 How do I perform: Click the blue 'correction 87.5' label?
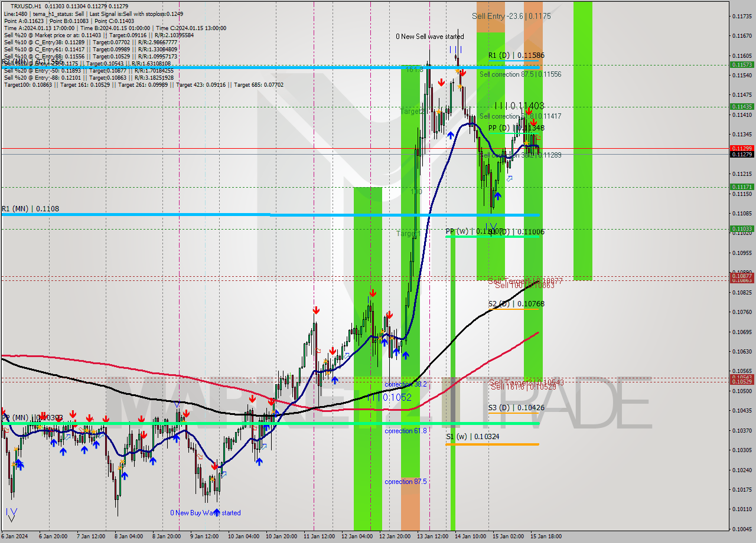(405, 482)
